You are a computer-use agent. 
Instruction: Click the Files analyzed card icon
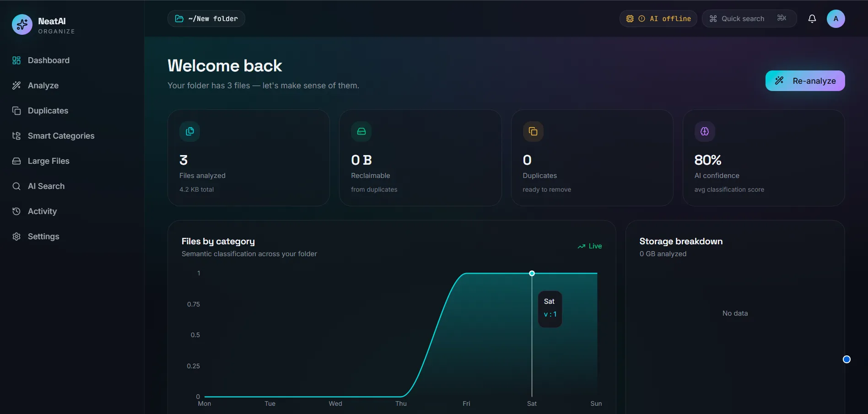[x=189, y=131]
